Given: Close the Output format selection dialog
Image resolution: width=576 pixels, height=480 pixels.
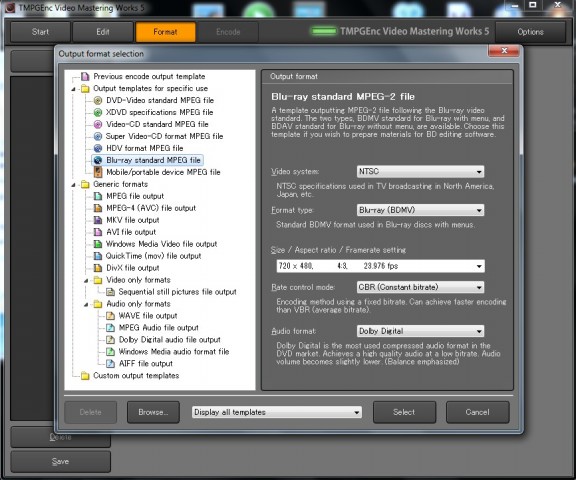Looking at the screenshot, I should point(504,51).
